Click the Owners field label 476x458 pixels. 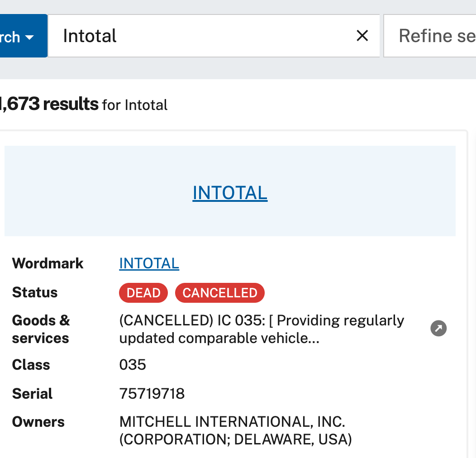pos(38,422)
